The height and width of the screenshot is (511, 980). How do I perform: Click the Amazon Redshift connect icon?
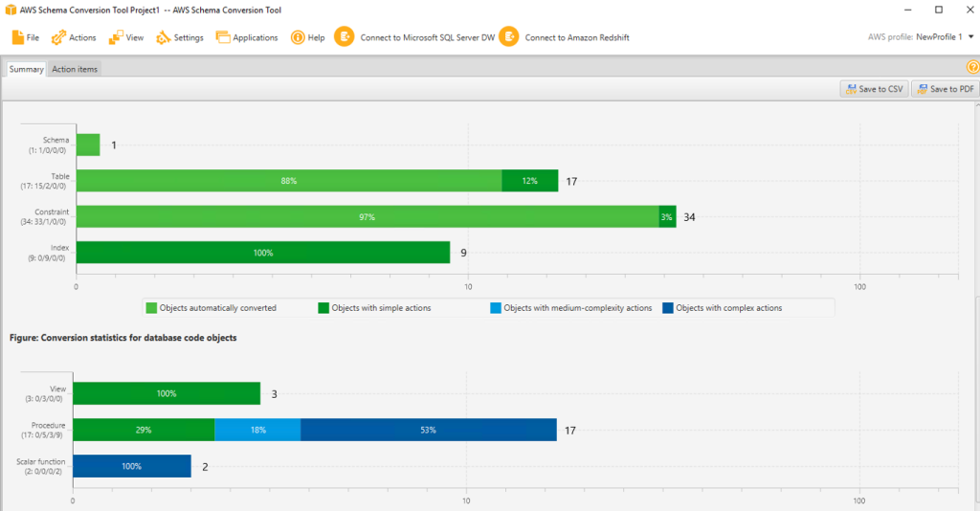click(x=509, y=37)
